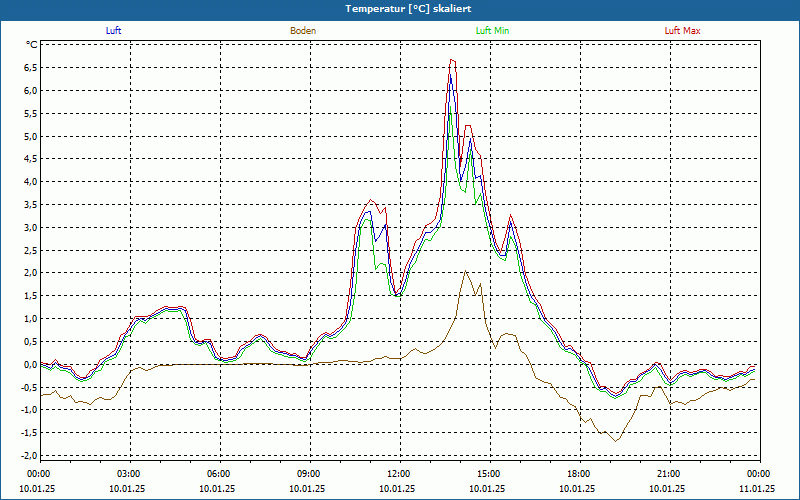Click the 6,5 y-axis value

tap(31, 68)
